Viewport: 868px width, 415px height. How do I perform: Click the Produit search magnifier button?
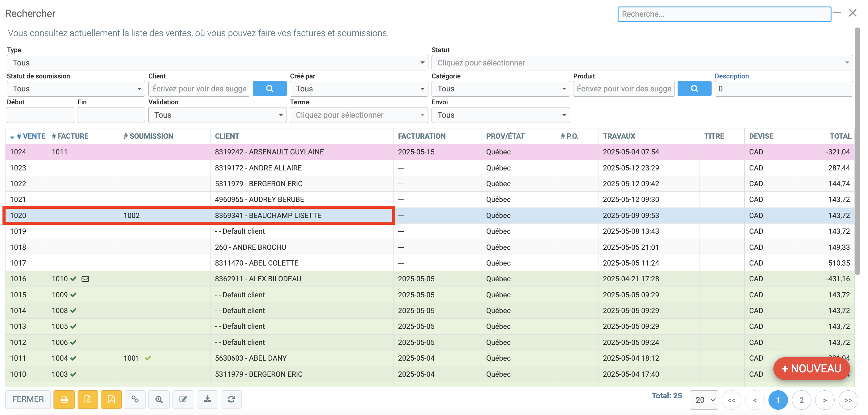(694, 89)
